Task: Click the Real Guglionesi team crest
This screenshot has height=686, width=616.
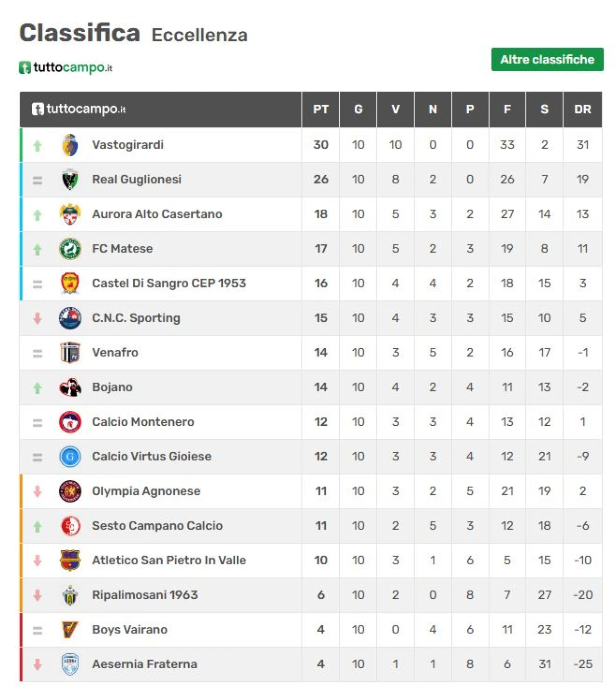Action: pyautogui.click(x=70, y=179)
